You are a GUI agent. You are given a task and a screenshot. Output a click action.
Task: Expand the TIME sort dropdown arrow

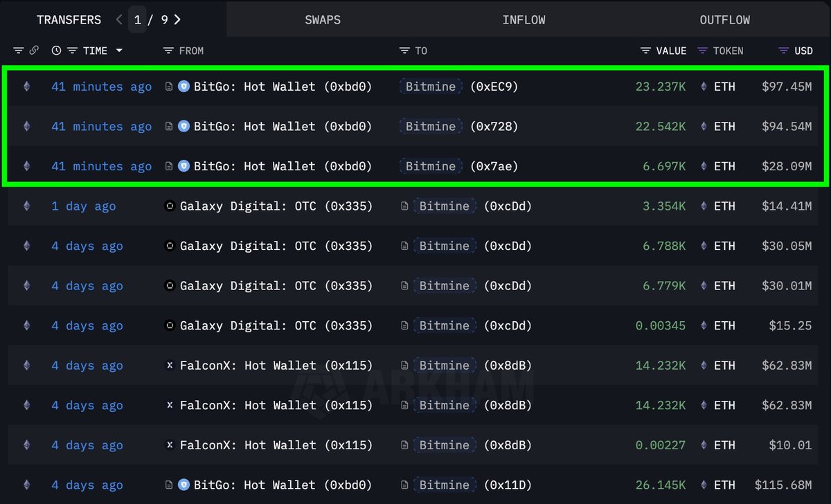click(x=119, y=51)
